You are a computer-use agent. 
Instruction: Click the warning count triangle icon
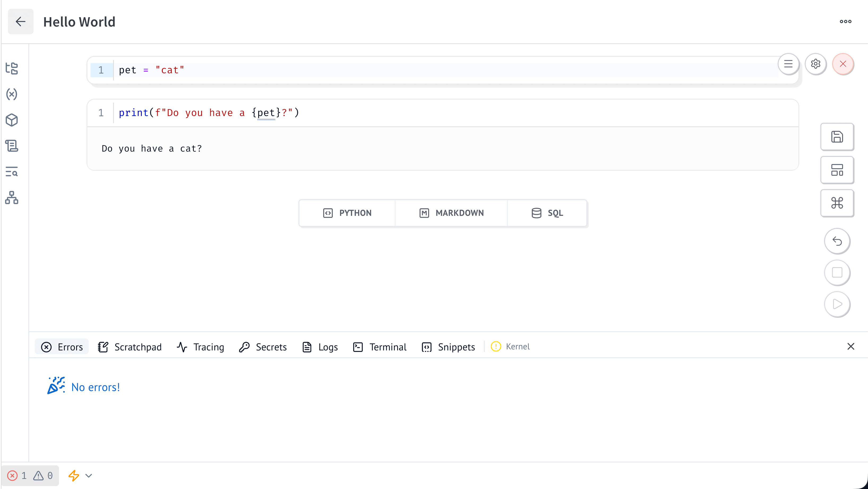(38, 475)
